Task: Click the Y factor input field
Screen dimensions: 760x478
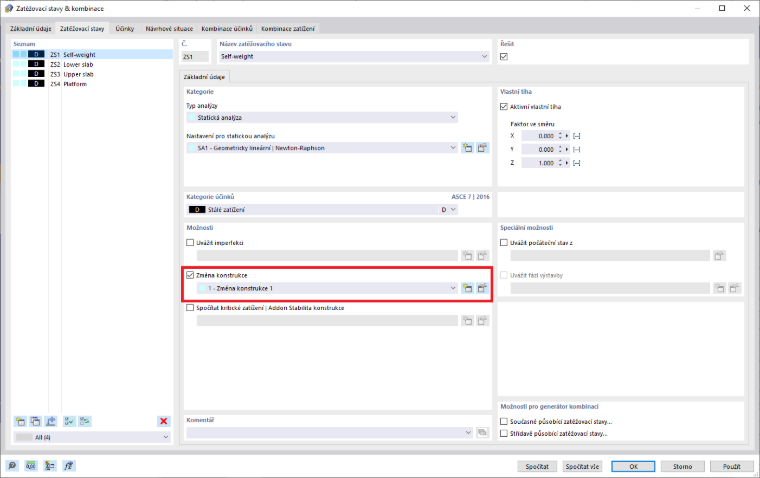Action: coord(538,149)
